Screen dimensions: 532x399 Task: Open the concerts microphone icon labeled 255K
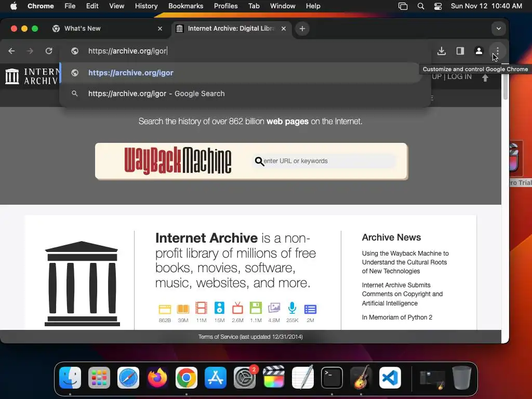(x=292, y=308)
